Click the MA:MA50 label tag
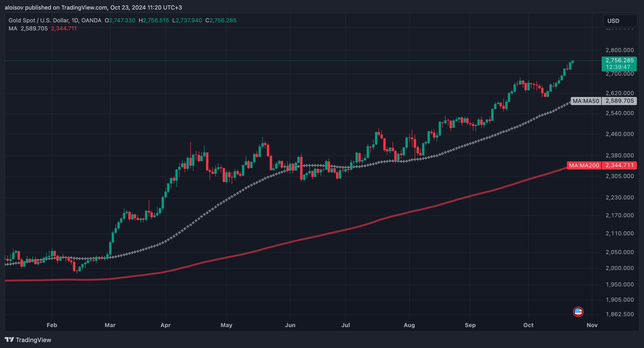Viewport: 644px width, 348px height. (586, 101)
